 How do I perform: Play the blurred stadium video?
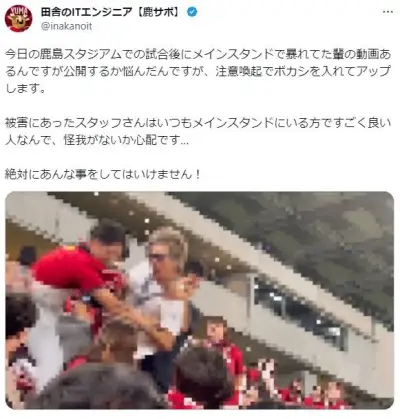click(x=200, y=300)
